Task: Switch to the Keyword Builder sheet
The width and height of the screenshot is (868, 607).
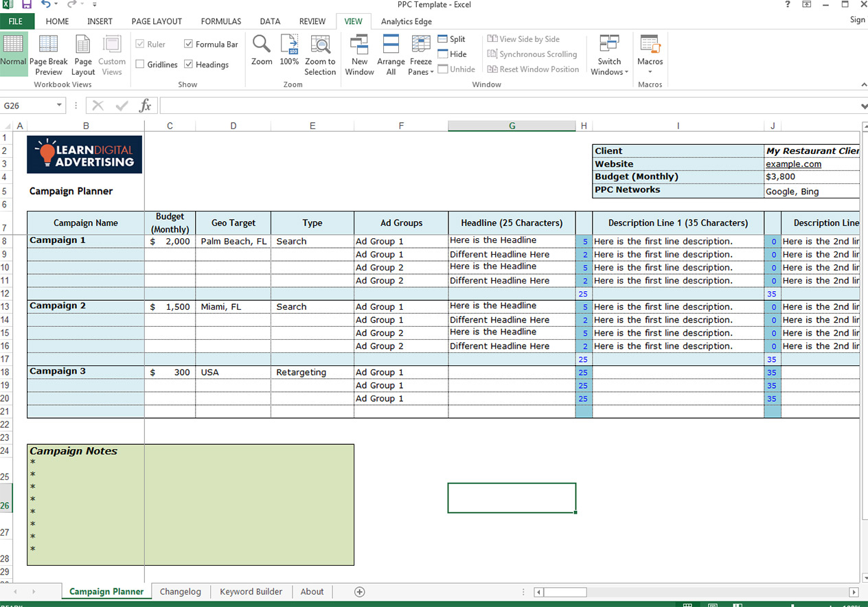Action: click(x=251, y=591)
